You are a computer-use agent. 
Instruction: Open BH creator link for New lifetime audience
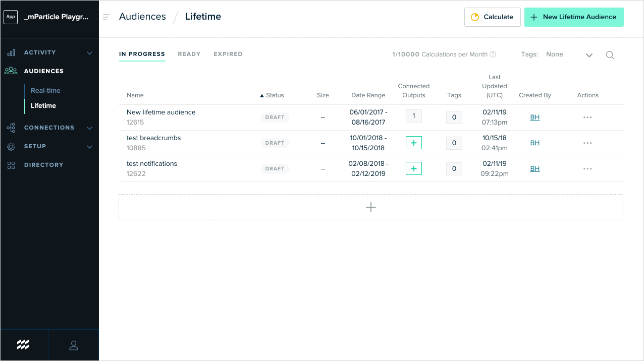(535, 117)
